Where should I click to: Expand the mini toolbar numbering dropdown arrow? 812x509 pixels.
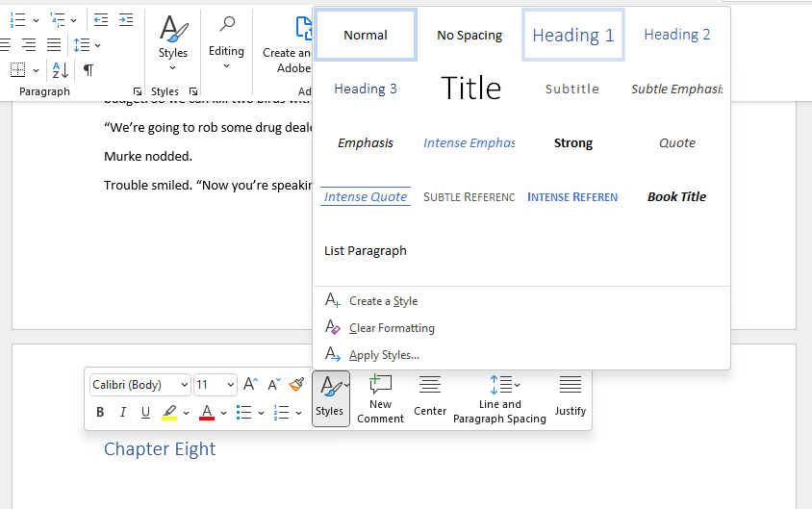[x=299, y=413]
